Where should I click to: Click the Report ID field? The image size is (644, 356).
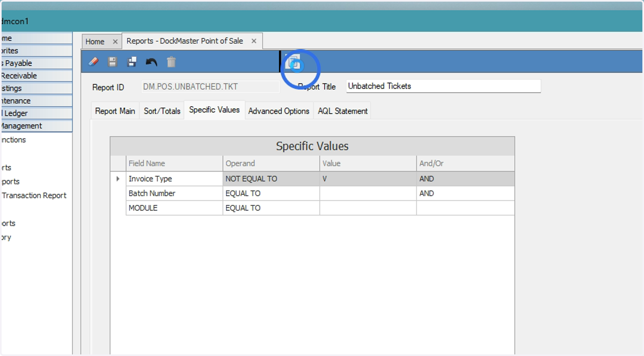[x=210, y=87]
